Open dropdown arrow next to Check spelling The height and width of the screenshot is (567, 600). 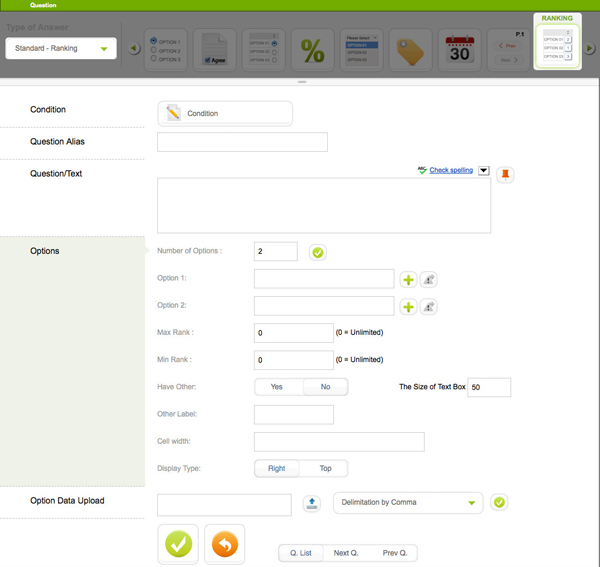point(484,171)
